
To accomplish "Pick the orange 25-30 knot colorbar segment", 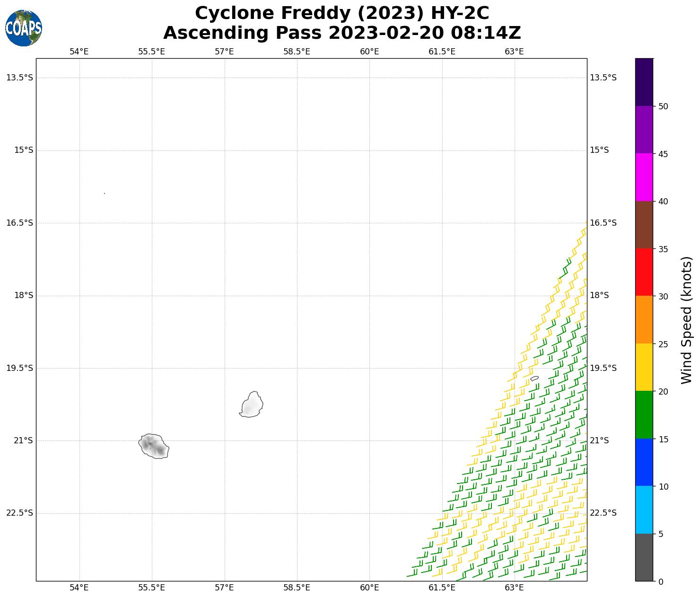I will click(644, 319).
